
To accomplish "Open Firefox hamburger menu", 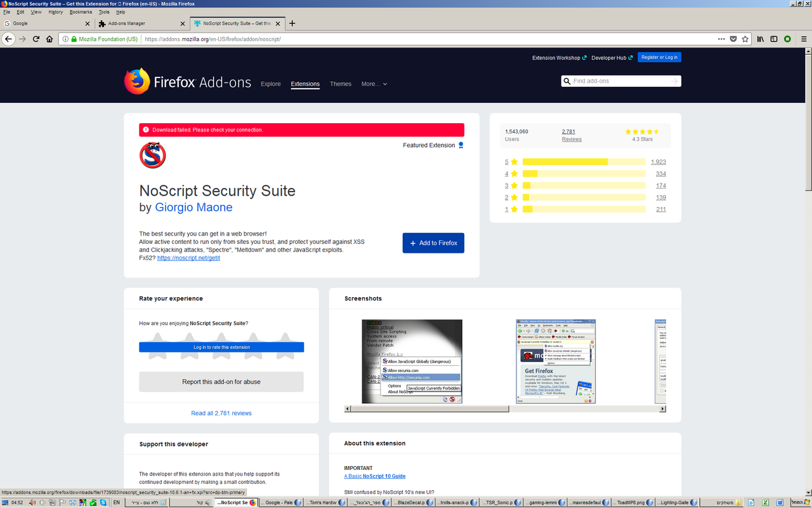I will [x=804, y=39].
